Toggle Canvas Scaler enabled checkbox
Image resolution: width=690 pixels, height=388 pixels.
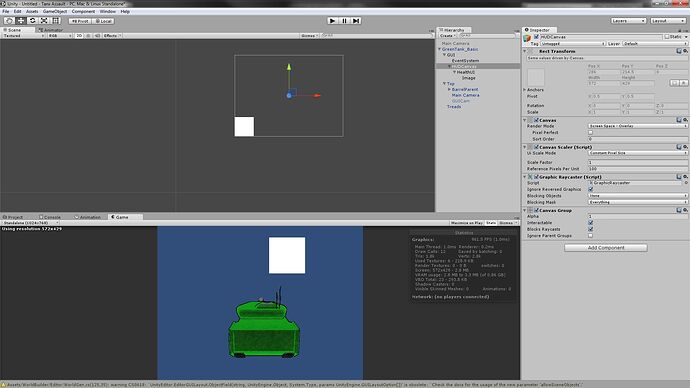(536, 147)
